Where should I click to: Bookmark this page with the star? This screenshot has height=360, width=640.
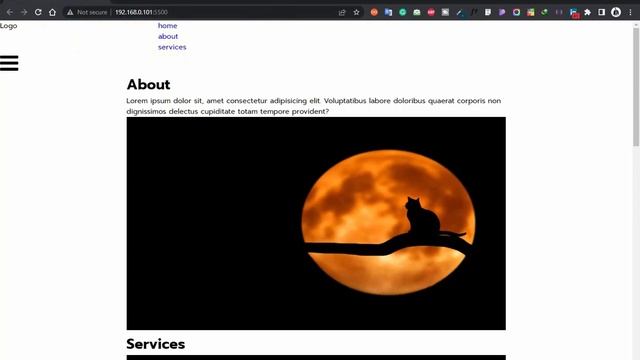point(356,12)
